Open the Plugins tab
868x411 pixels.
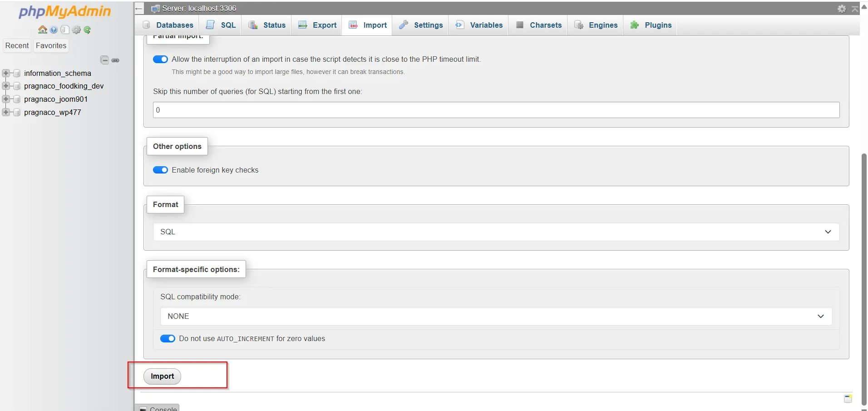(x=651, y=25)
